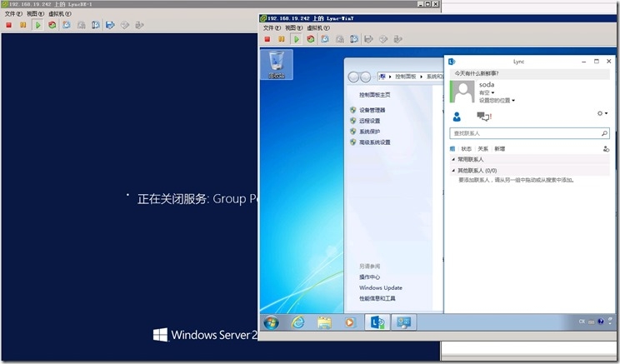This screenshot has width=620, height=364.
Task: Switch to the 新增 tab in Lync
Action: 499,149
